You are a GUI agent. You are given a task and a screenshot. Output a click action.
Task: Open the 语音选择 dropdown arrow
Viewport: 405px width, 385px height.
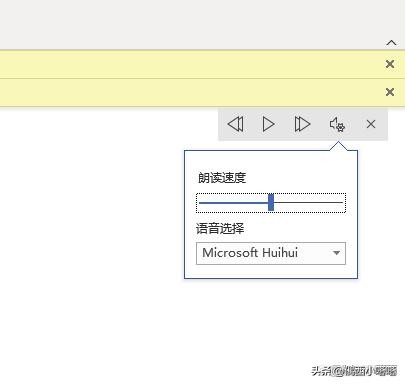point(337,253)
